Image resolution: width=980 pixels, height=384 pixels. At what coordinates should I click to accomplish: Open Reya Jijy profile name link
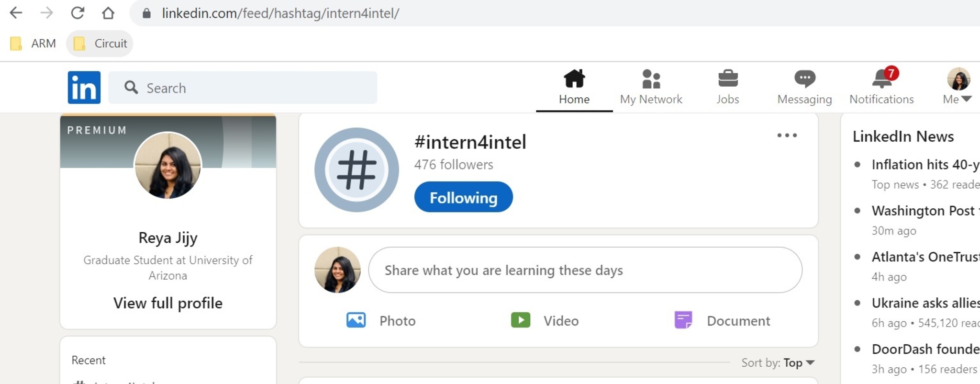tap(167, 237)
